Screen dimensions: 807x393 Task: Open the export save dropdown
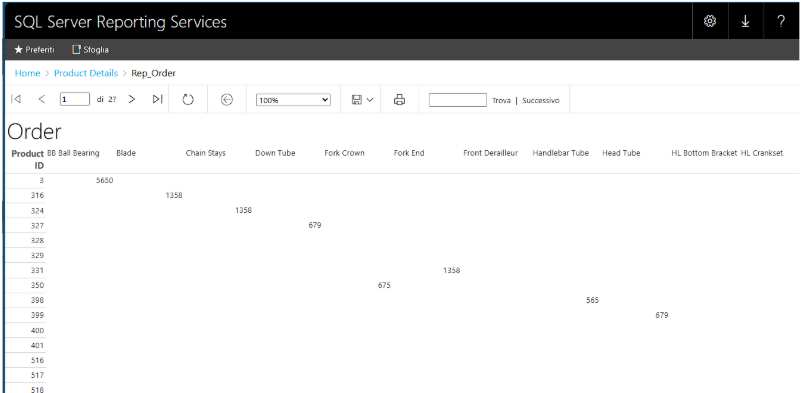(362, 100)
